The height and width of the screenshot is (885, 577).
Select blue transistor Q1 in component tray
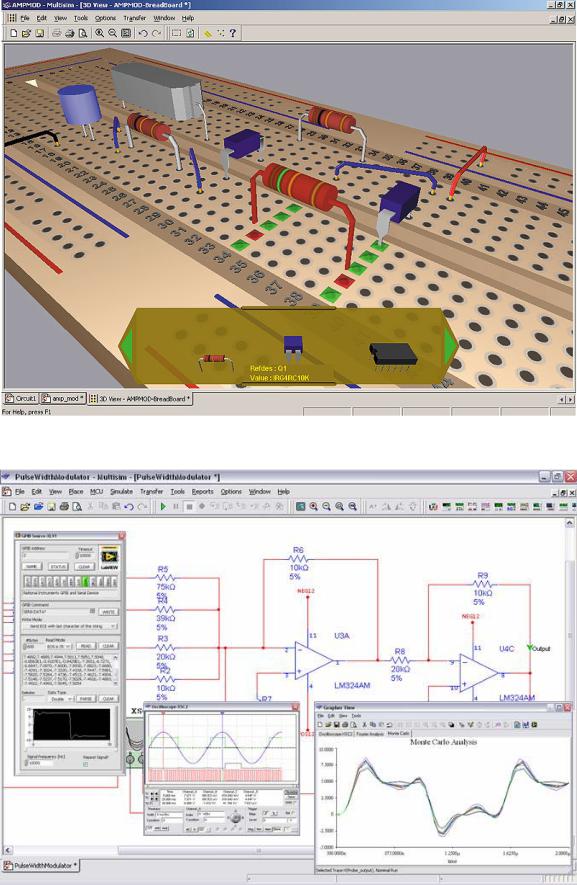292,347
